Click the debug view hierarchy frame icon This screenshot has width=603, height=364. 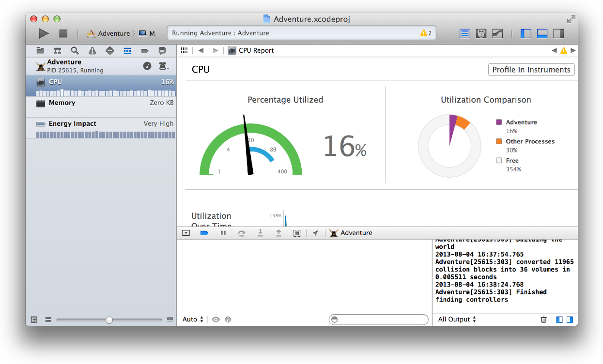(x=297, y=233)
